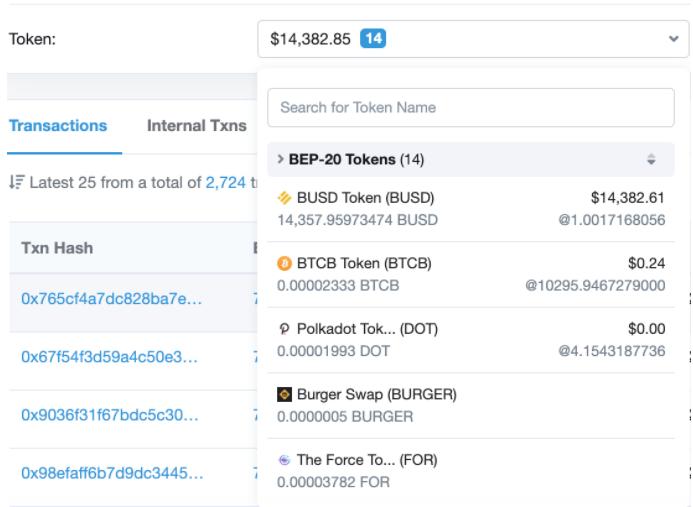Click the dropdown chevron arrow

[x=671, y=41]
